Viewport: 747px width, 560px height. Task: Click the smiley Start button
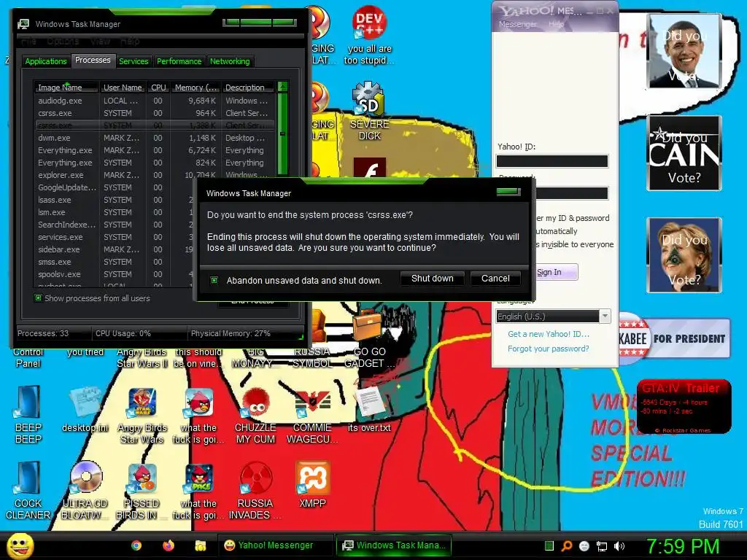pos(20,546)
